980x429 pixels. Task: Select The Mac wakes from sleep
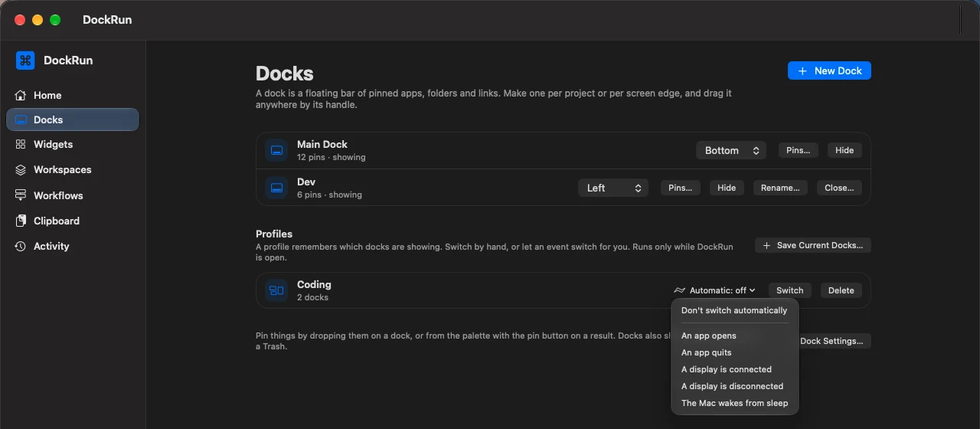pyautogui.click(x=734, y=403)
